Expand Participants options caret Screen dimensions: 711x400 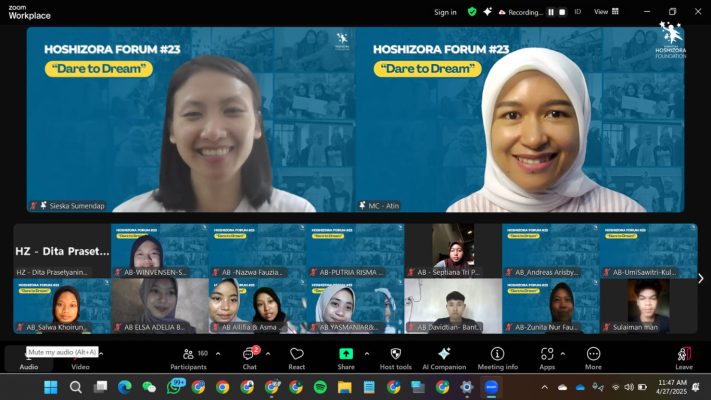[218, 354]
